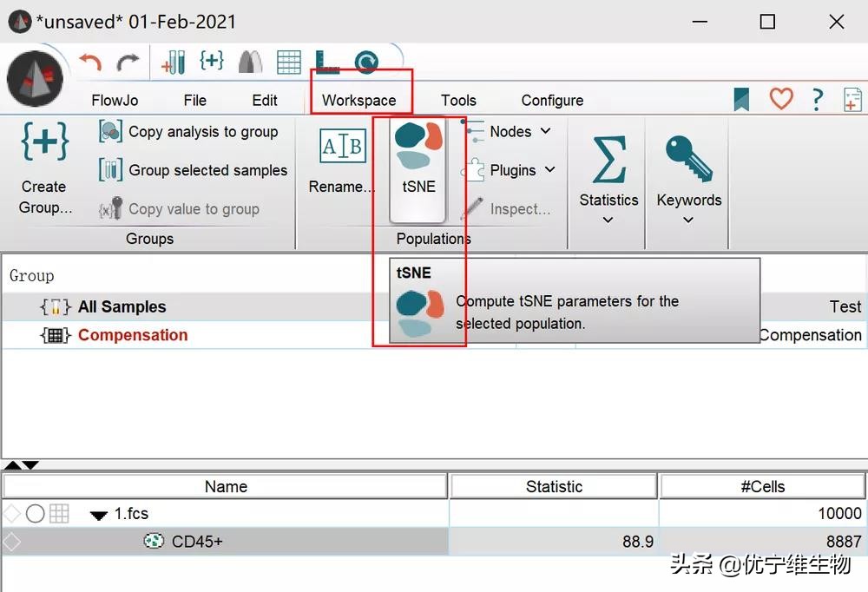This screenshot has width=868, height=592.
Task: Collapse the 1.fcs sample tree triangle
Action: click(99, 516)
